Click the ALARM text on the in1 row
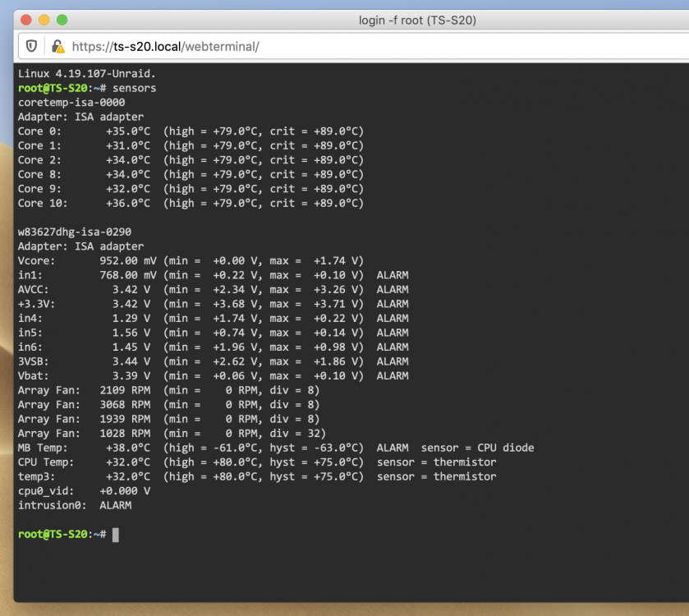Viewport: 689px width, 616px height. [393, 275]
